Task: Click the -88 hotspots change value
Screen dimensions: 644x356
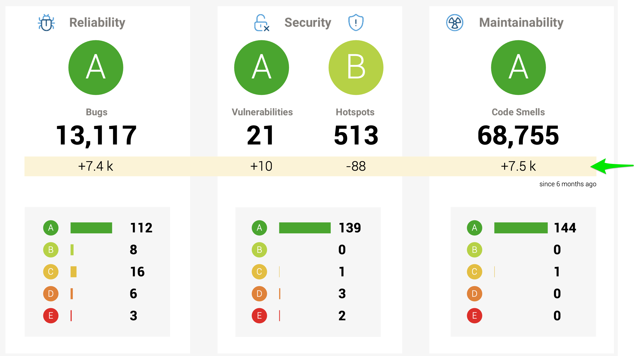Action: point(356,166)
